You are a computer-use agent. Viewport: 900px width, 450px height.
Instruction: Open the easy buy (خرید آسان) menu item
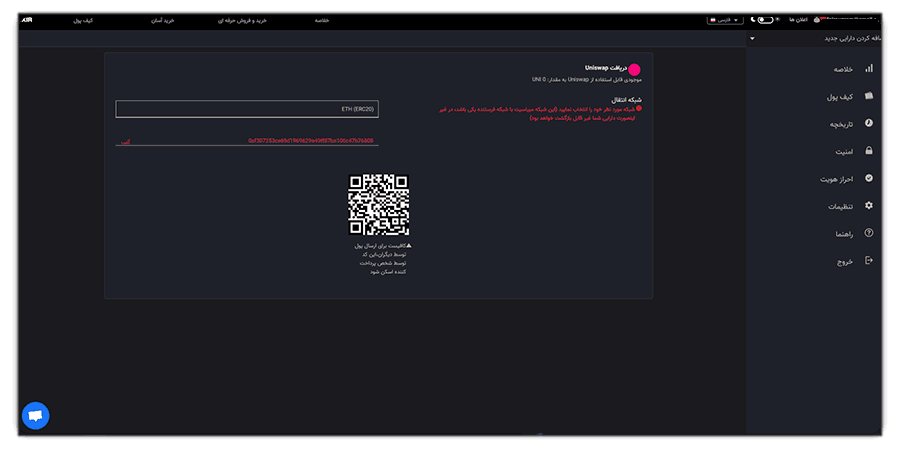[x=162, y=20]
